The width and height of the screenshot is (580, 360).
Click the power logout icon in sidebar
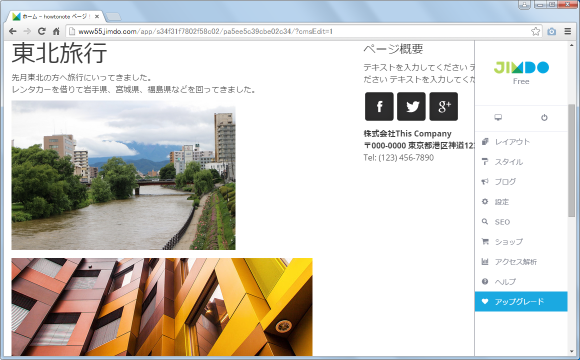[544, 118]
